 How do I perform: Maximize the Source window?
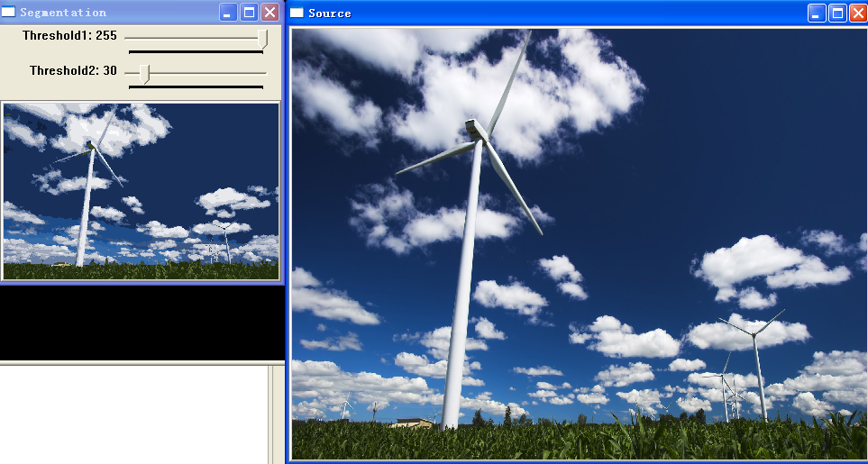click(x=837, y=13)
